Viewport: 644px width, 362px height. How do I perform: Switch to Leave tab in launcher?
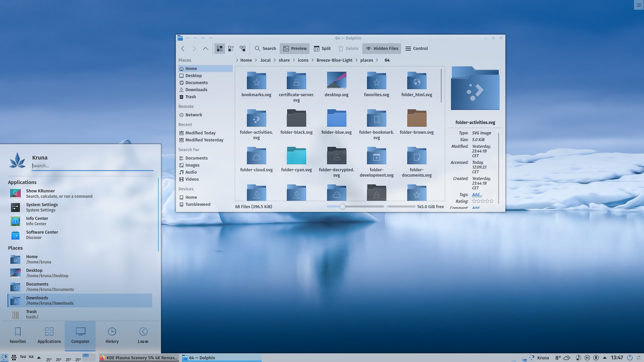tap(143, 336)
